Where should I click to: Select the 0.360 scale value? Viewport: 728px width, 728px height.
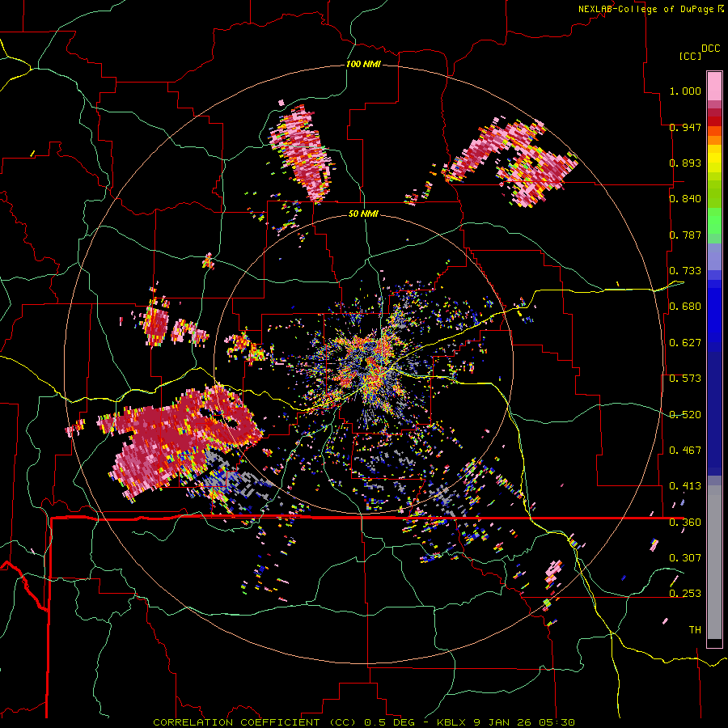click(685, 523)
